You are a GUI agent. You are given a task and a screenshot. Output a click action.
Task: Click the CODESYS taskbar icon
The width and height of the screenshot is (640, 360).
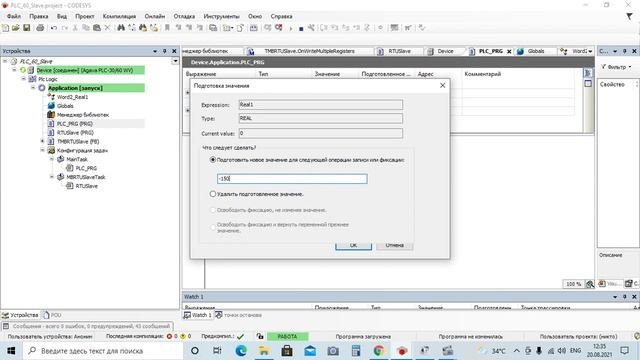[402, 351]
